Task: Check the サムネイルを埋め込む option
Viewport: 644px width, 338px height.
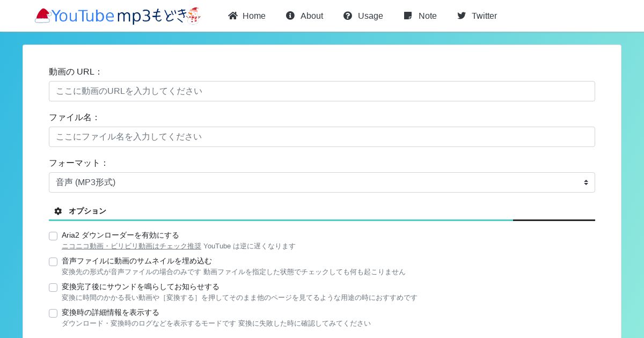Action: pyautogui.click(x=53, y=262)
